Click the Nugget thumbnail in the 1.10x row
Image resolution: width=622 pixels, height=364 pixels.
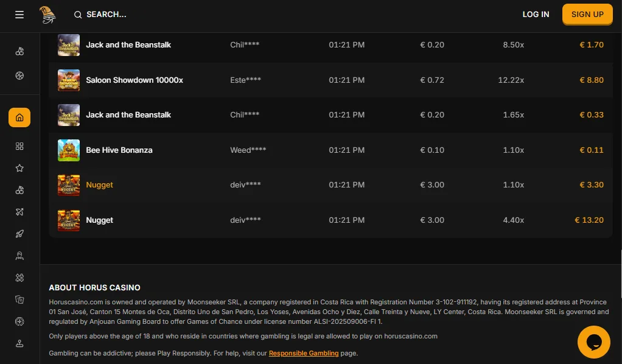69,185
